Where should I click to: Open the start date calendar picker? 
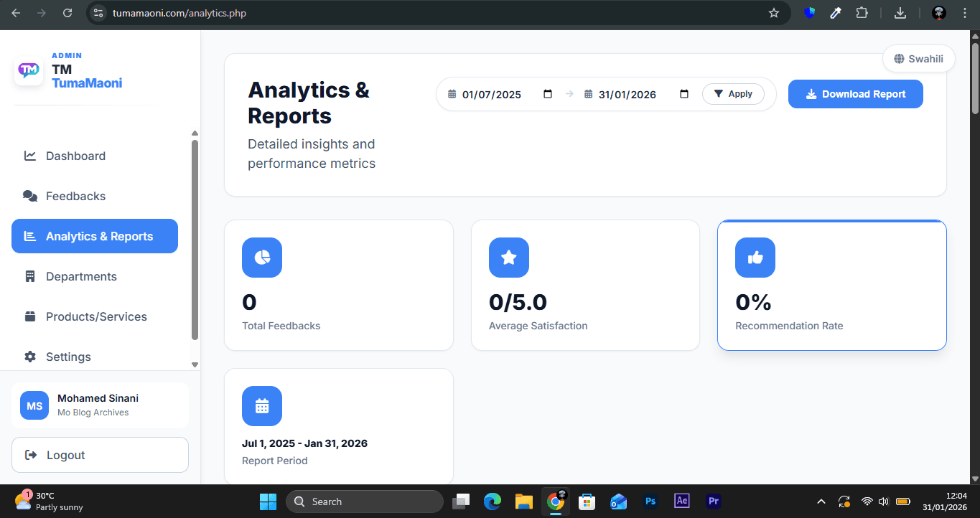click(x=548, y=93)
